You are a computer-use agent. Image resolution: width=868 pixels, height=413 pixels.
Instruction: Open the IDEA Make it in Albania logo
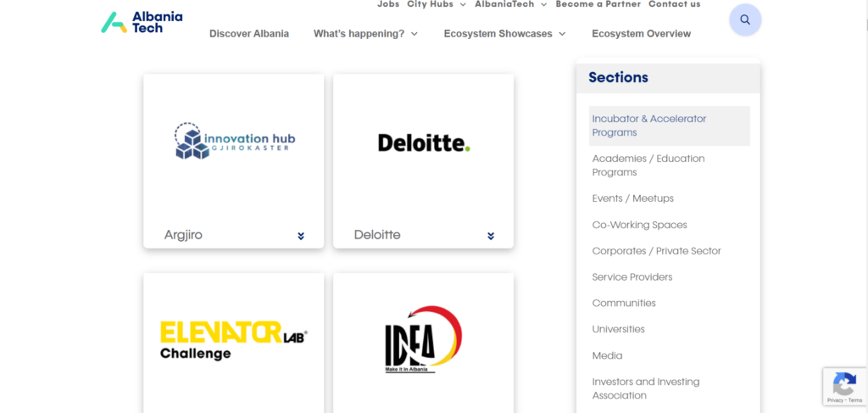coord(423,339)
